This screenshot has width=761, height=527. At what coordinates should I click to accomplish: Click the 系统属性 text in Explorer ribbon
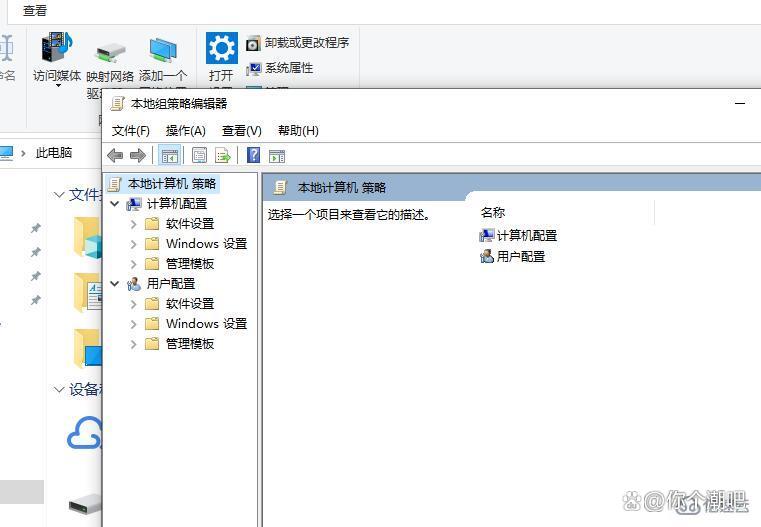coord(289,68)
